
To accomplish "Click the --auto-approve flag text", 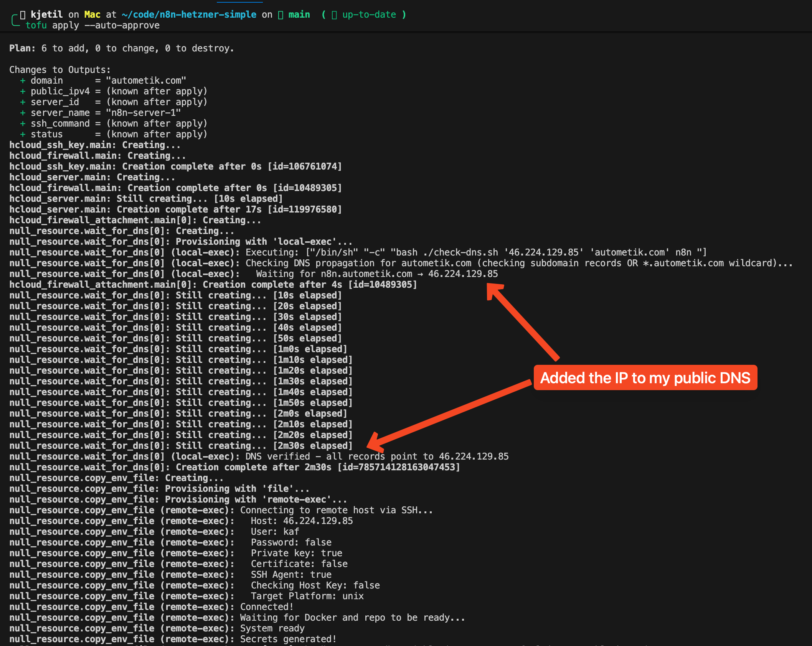I will 122,25.
